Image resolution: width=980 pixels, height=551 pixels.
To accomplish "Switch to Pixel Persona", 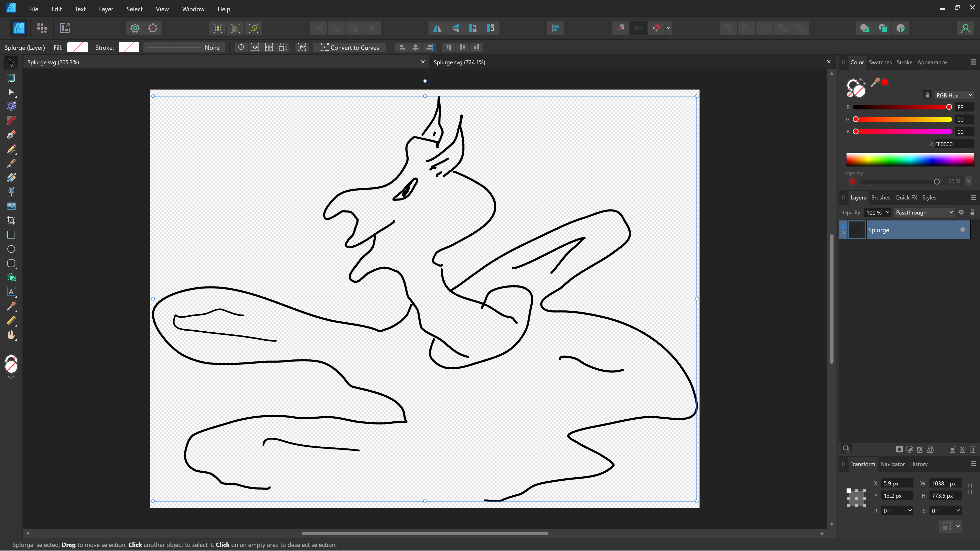I will pyautogui.click(x=41, y=28).
